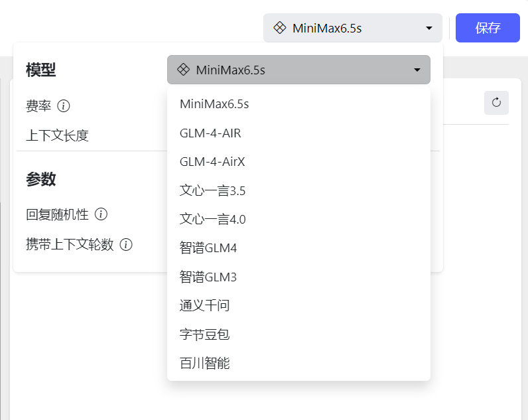Select MiniMax6.5s from the list

[x=298, y=104]
